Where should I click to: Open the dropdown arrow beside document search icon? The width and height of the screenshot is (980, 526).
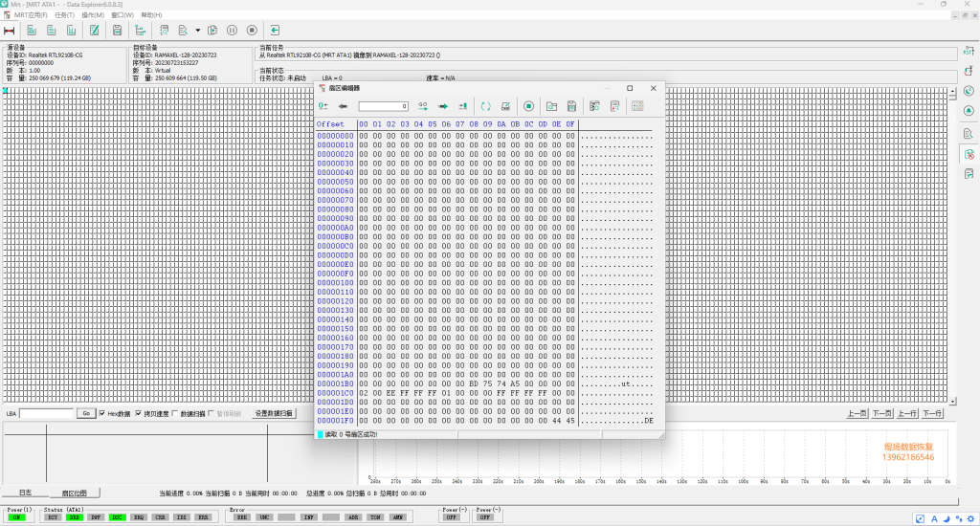pos(197,30)
